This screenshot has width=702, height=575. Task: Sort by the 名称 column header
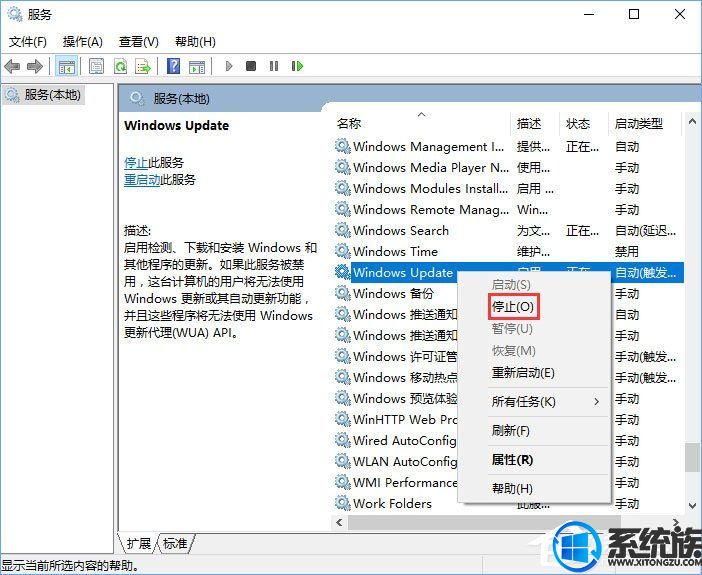(421, 123)
